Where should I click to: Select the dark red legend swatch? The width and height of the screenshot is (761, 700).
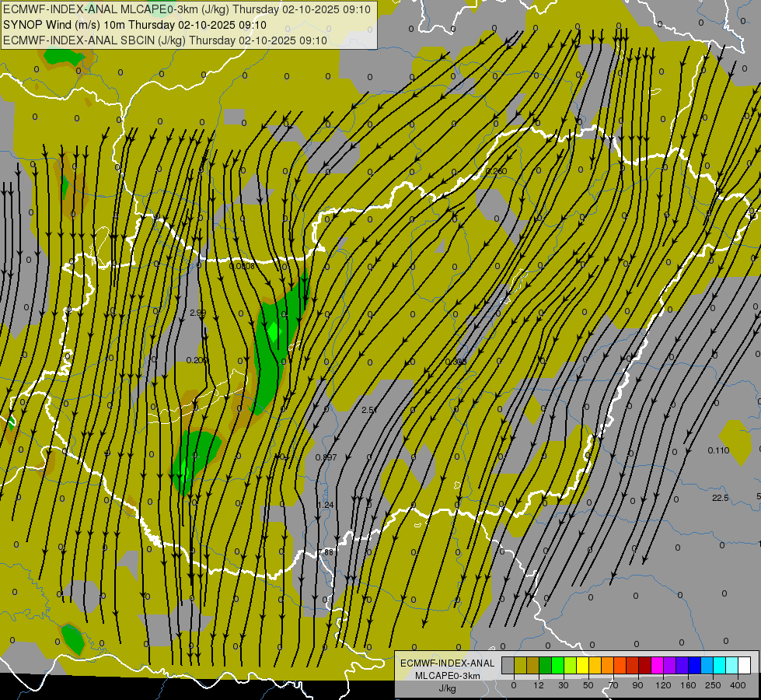645,665
